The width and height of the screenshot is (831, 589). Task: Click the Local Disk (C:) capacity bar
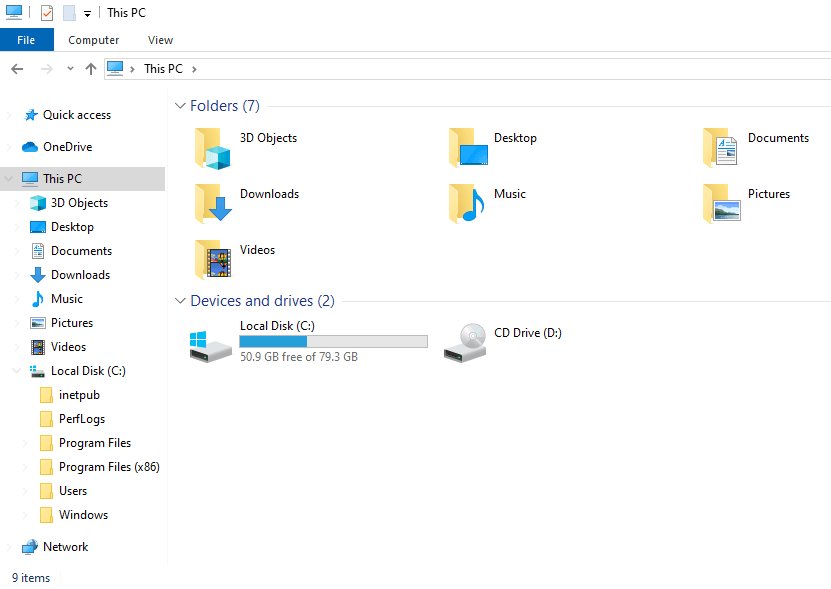tap(333, 340)
